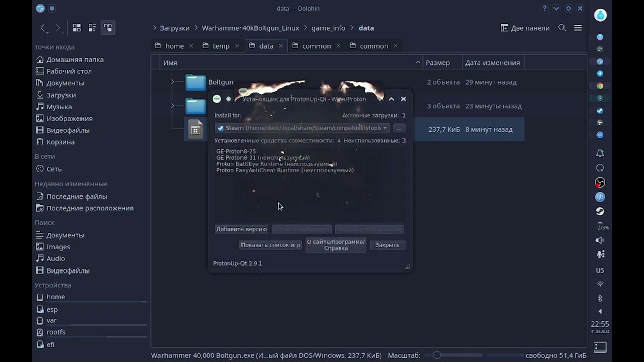Navigate to game_info breadcrumb

329,28
